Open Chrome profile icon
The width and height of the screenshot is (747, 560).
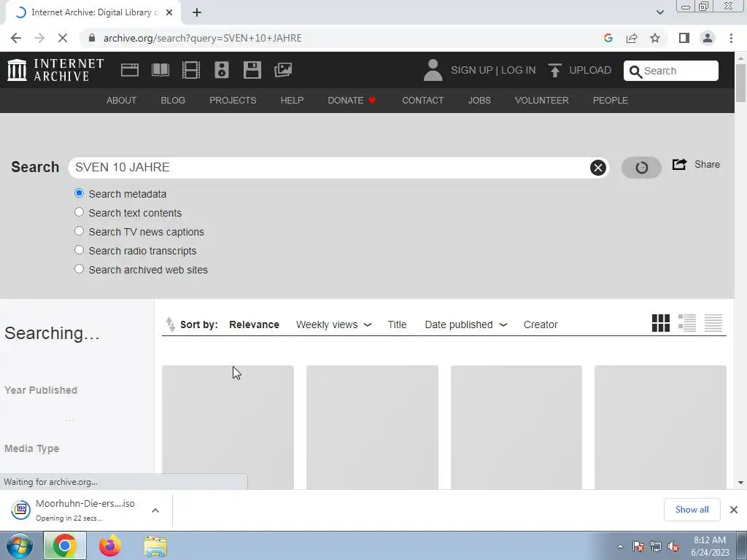[x=708, y=38]
